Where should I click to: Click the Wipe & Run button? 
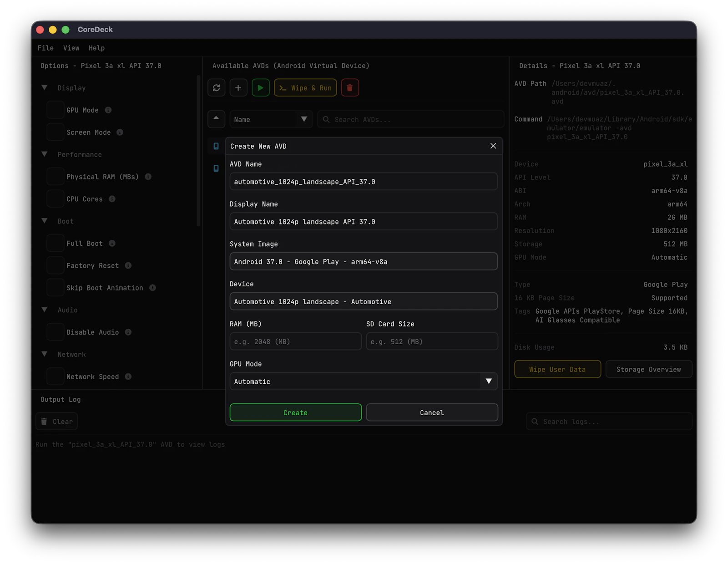click(305, 88)
